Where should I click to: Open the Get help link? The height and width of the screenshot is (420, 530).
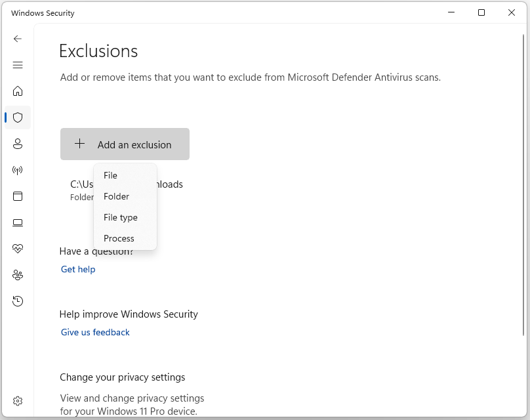(77, 269)
